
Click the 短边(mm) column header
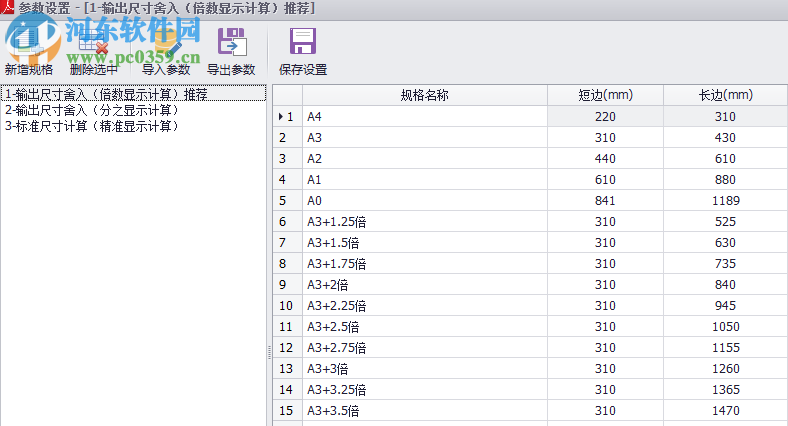[606, 95]
